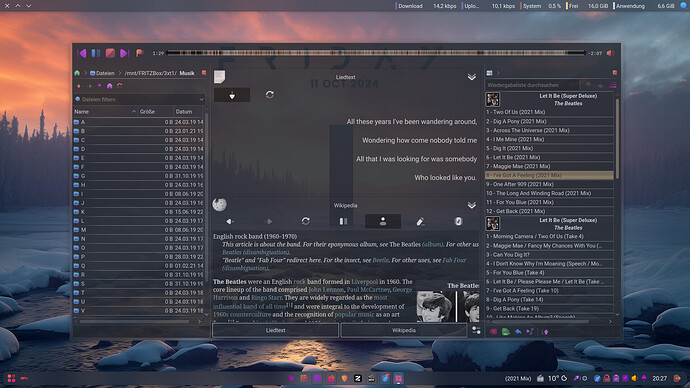This screenshot has width=690, height=388.
Task: Click the taskbar clock showing 20:27
Action: click(659, 378)
